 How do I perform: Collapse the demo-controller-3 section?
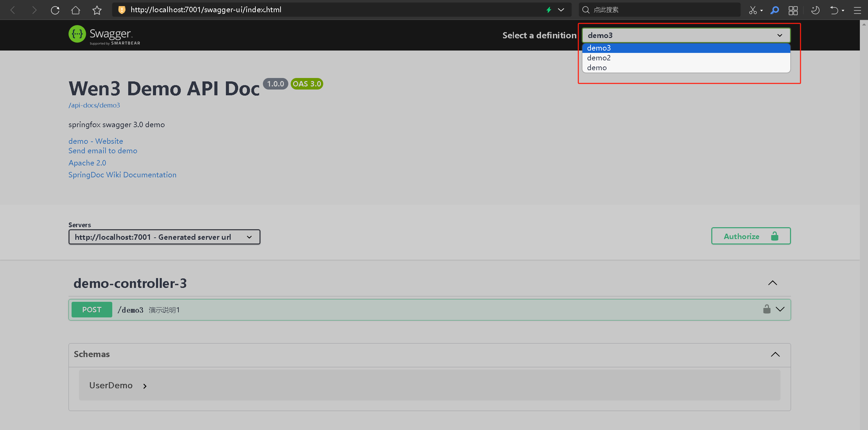coord(772,283)
